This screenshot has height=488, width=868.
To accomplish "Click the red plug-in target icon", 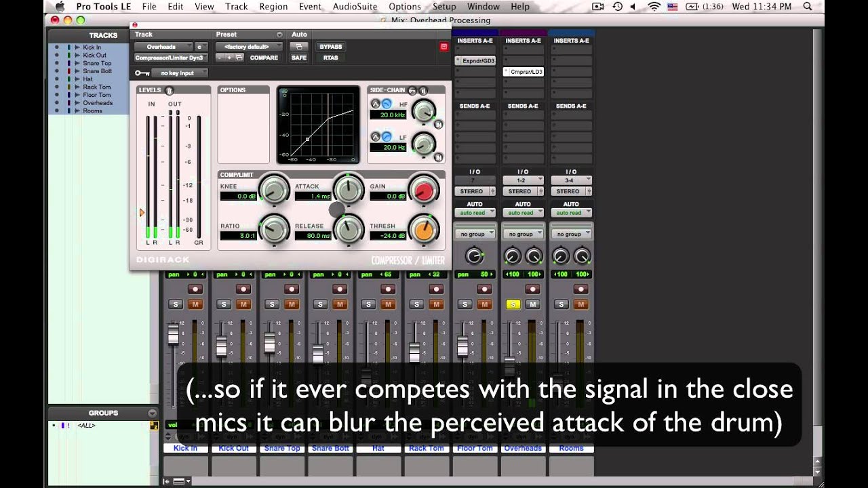I will pyautogui.click(x=444, y=47).
